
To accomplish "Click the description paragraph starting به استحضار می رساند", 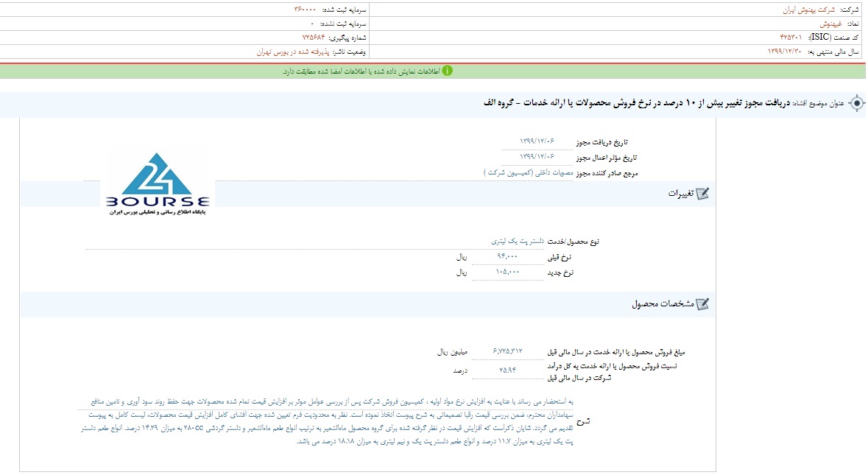I will pyautogui.click(x=327, y=421).
